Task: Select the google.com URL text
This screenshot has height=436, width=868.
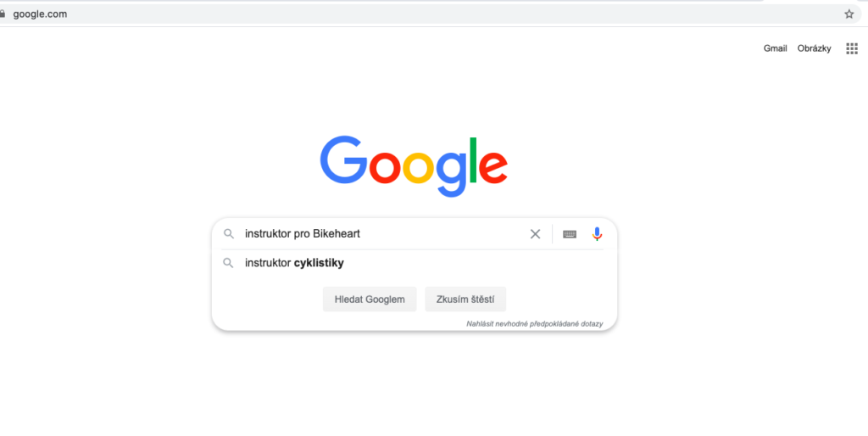Action: 40,14
